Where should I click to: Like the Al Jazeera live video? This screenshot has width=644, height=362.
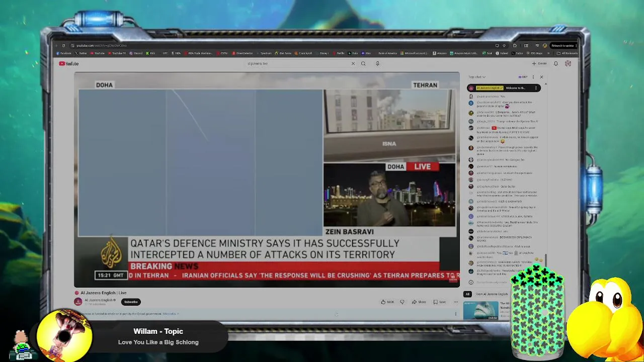tap(387, 302)
